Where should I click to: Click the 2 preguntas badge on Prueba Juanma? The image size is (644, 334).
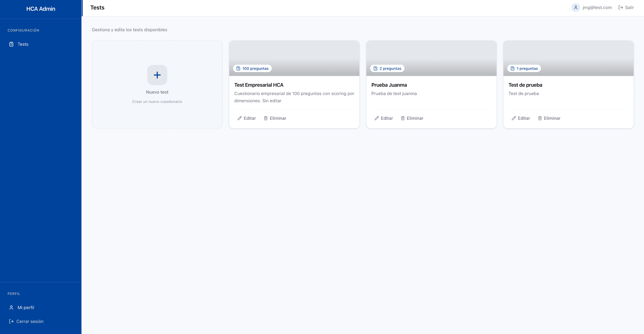point(387,68)
